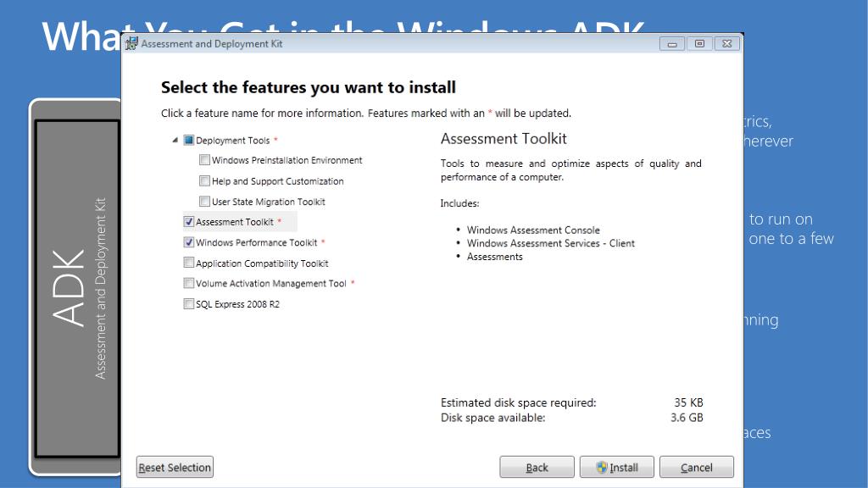The width and height of the screenshot is (868, 488).
Task: Select Application Compatibility Toolkit feature name
Action: tap(262, 263)
